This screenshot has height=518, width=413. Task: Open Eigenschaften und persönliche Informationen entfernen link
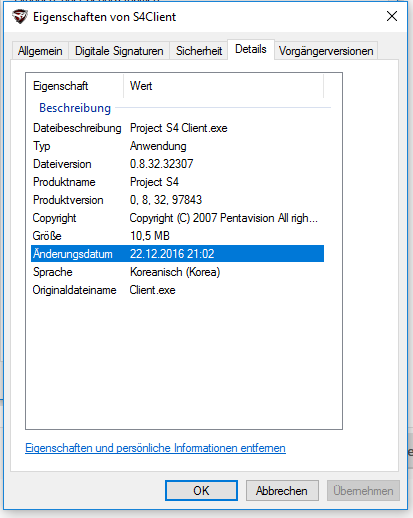[x=155, y=448]
